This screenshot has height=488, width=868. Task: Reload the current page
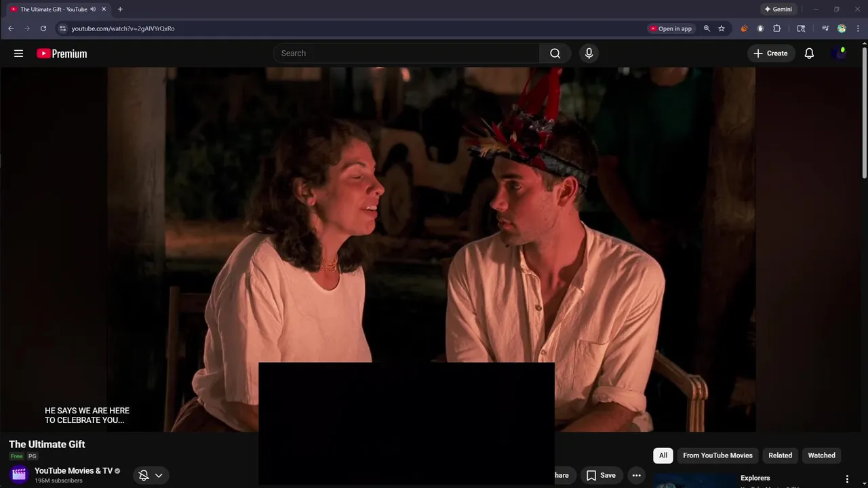tap(43, 28)
